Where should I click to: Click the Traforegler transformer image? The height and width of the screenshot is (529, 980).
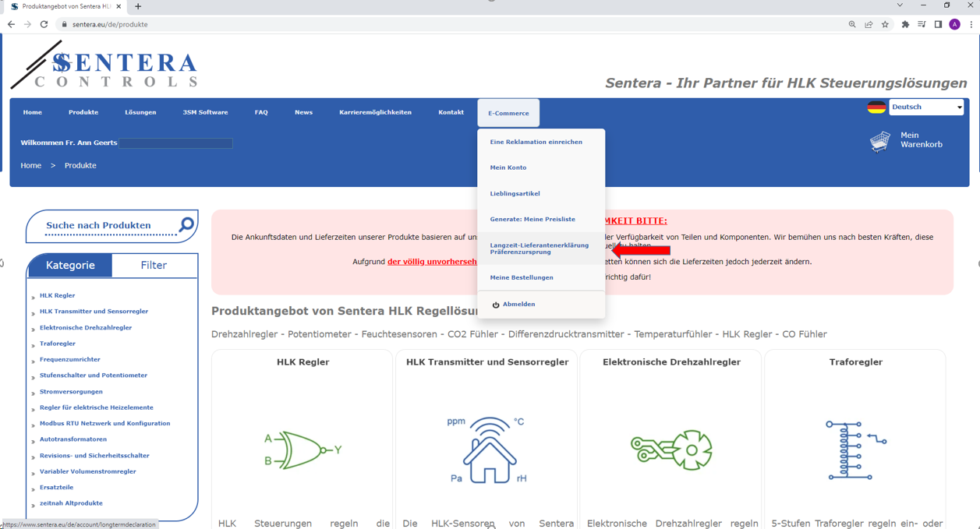click(855, 450)
